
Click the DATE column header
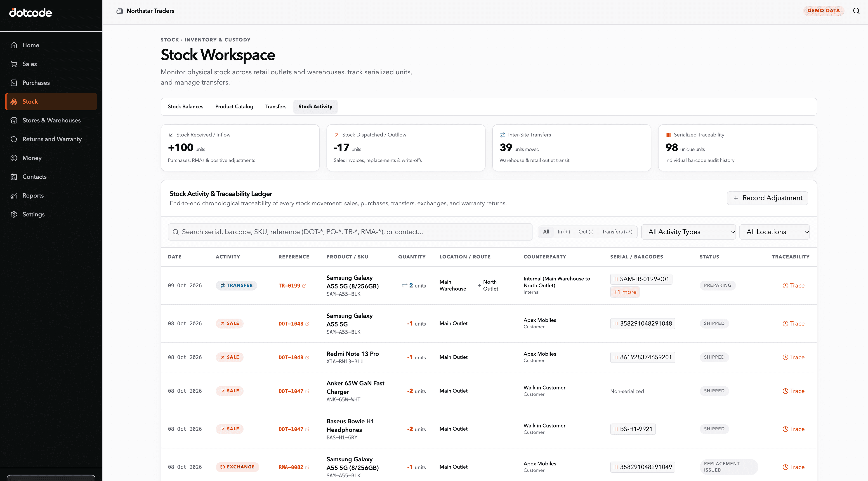point(175,257)
